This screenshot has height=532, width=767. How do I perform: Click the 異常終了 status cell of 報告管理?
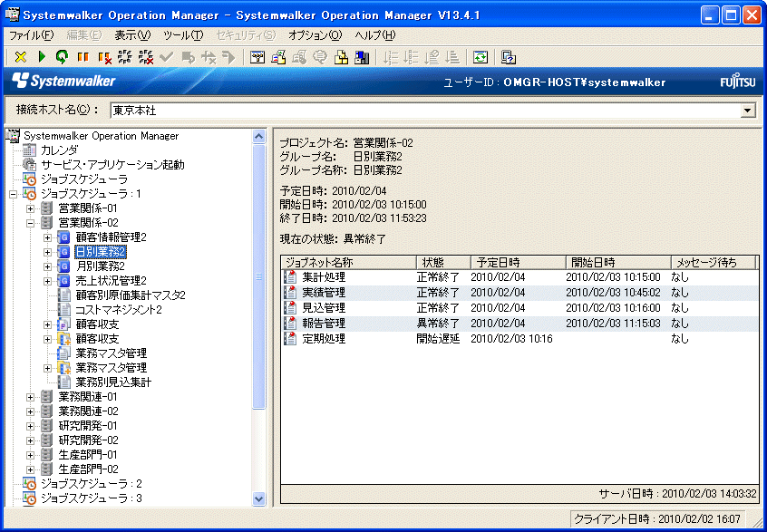[438, 324]
